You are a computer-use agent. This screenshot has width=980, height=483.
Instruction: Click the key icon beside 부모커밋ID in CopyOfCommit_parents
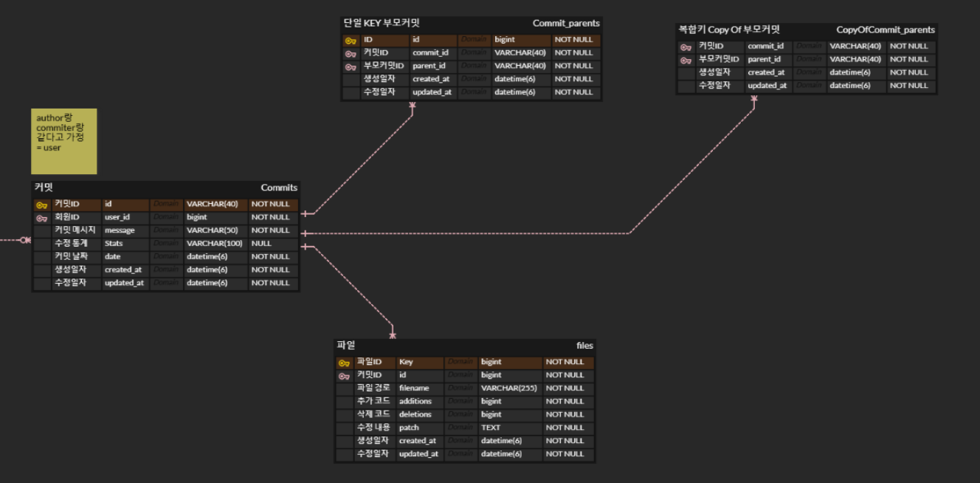click(x=686, y=61)
